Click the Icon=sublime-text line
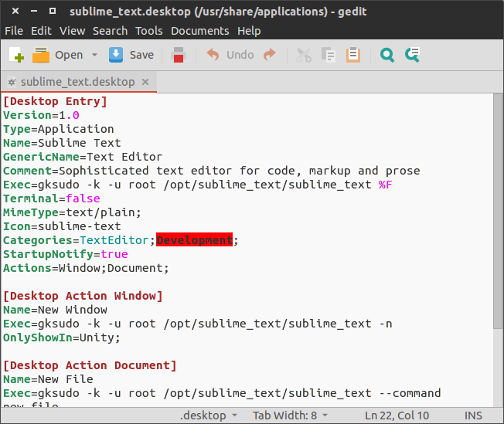Image resolution: width=504 pixels, height=424 pixels. click(62, 226)
